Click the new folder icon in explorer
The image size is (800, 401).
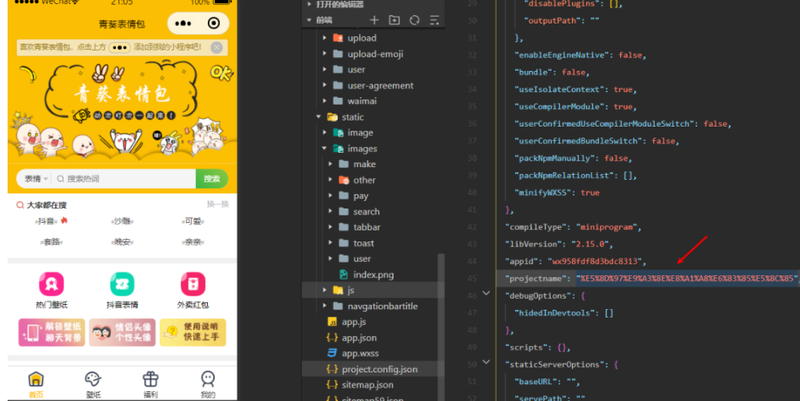click(394, 20)
